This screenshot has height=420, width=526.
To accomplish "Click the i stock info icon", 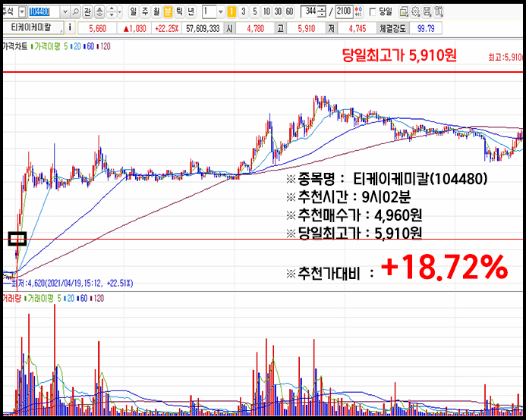I will click(70, 27).
